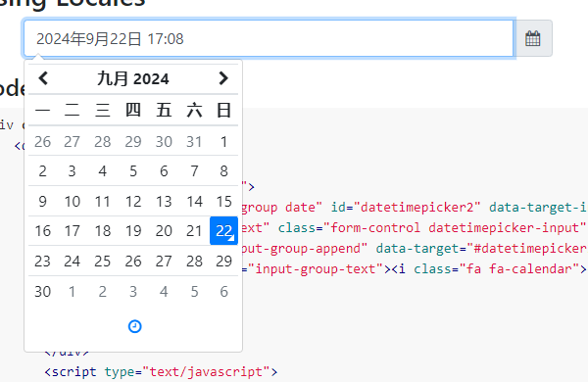
Task: Select day 13 in the calendar
Action: (x=164, y=202)
